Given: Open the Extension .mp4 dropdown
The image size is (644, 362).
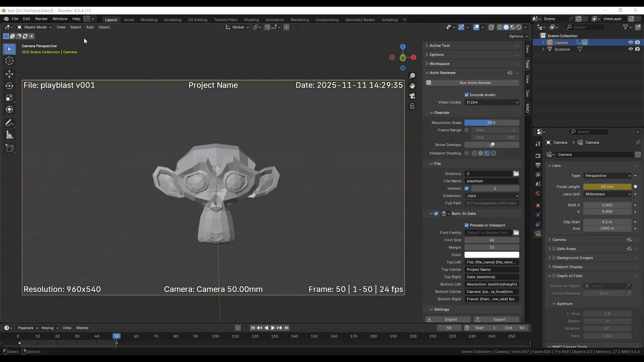Looking at the screenshot, I should (x=492, y=196).
